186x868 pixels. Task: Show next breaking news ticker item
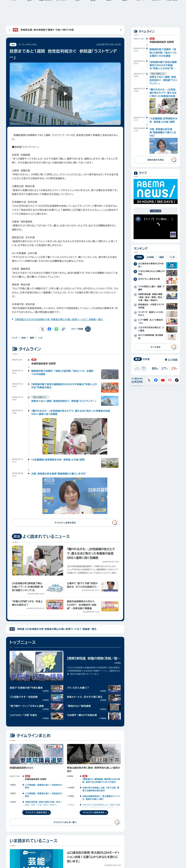121,30
